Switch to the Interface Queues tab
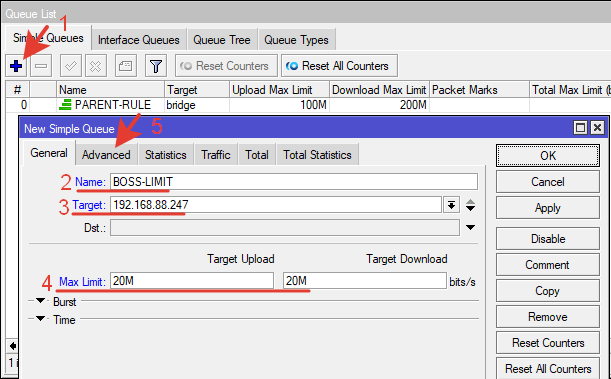Image resolution: width=611 pixels, height=379 pixels. click(139, 40)
